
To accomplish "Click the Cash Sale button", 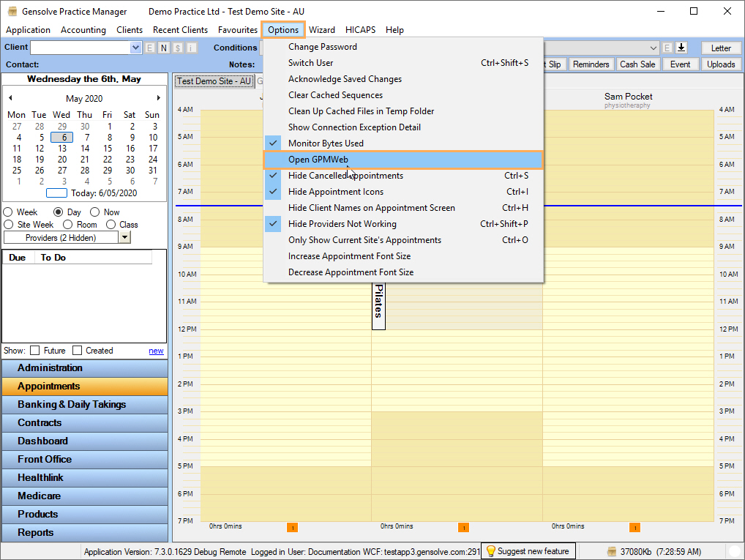I will 637,64.
